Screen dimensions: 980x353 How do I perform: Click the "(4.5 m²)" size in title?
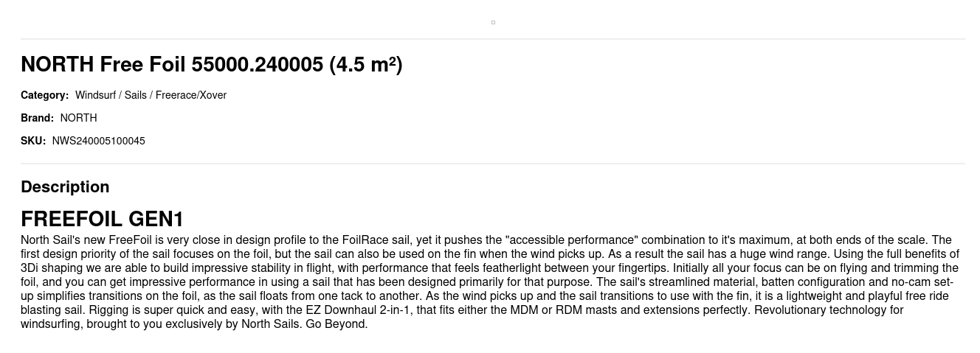[365, 65]
